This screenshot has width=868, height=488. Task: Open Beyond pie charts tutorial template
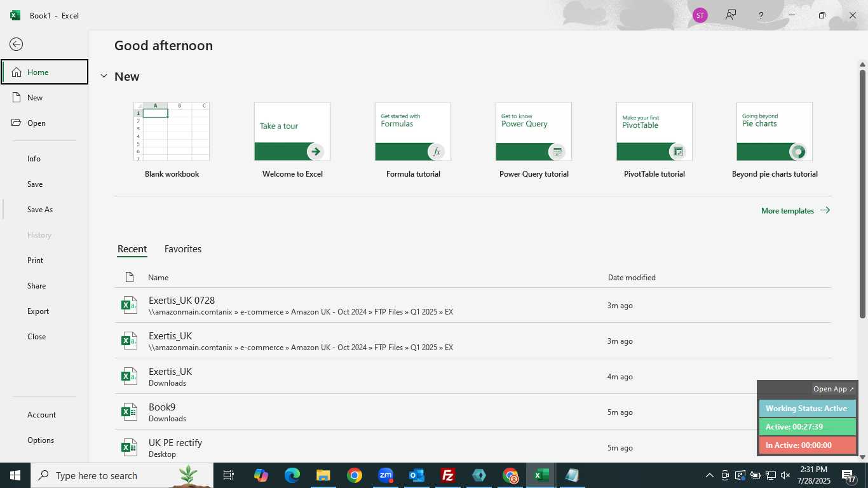(775, 140)
